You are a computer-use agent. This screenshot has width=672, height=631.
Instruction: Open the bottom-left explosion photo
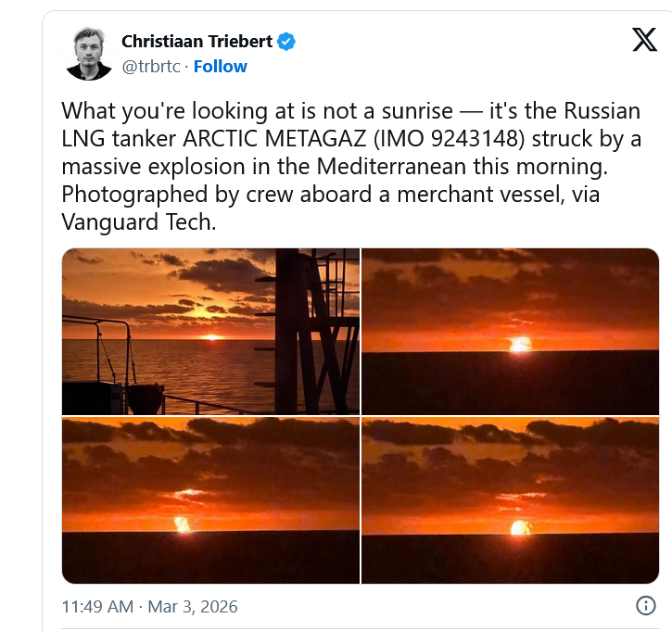210,500
